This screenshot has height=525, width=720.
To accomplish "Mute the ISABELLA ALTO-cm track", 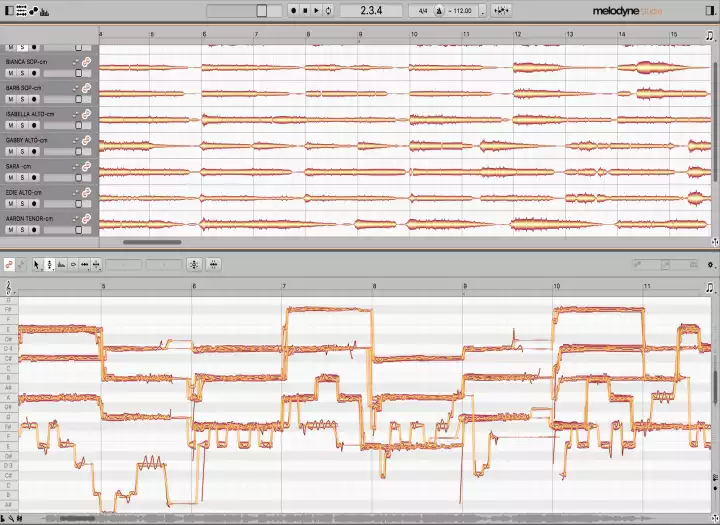I will click(x=11, y=125).
